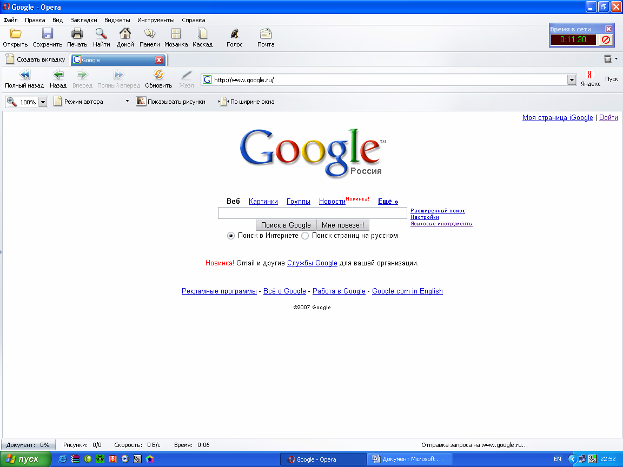Switch to Документ Microsoft taskbar button
The height and width of the screenshot is (467, 623).
409,459
